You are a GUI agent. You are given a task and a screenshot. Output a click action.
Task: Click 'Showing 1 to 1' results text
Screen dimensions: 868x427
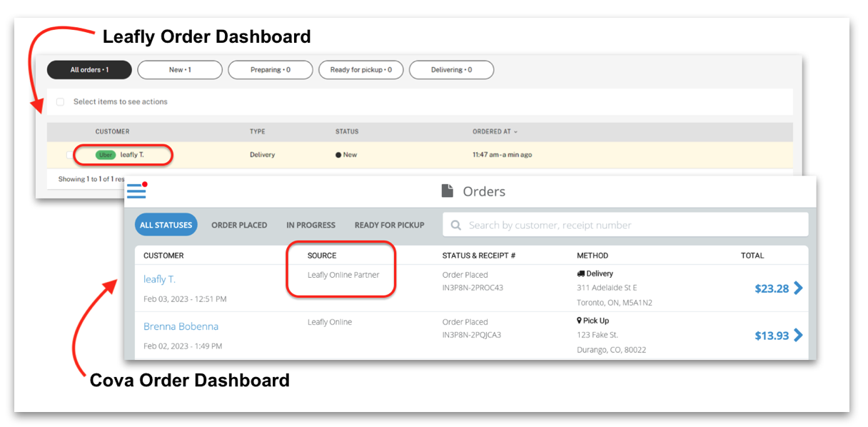(x=91, y=179)
